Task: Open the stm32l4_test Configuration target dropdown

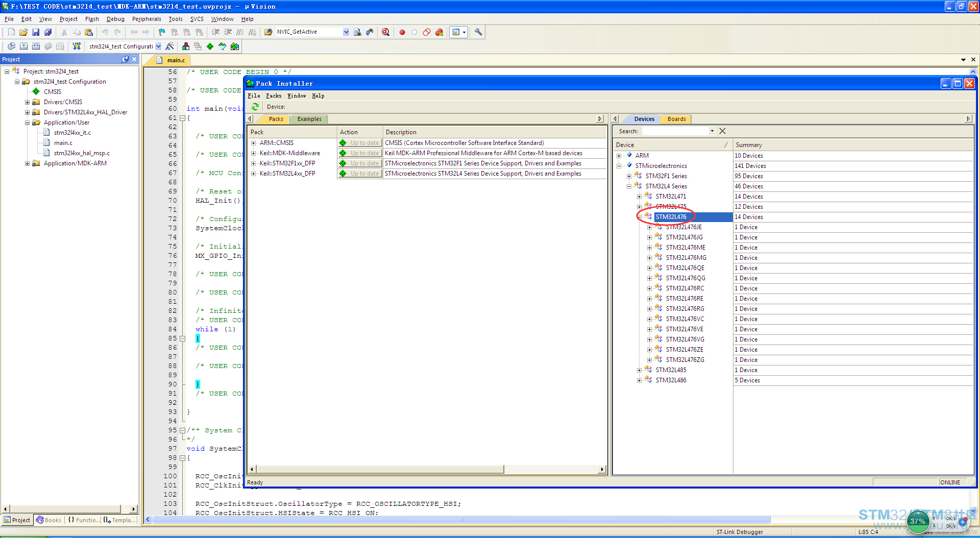Action: pyautogui.click(x=158, y=46)
